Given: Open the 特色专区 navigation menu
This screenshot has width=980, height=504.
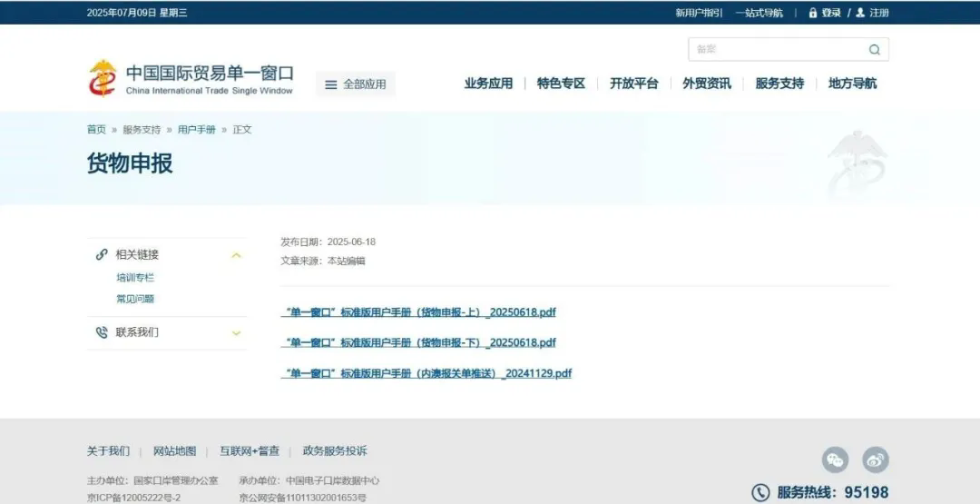Looking at the screenshot, I should point(561,84).
